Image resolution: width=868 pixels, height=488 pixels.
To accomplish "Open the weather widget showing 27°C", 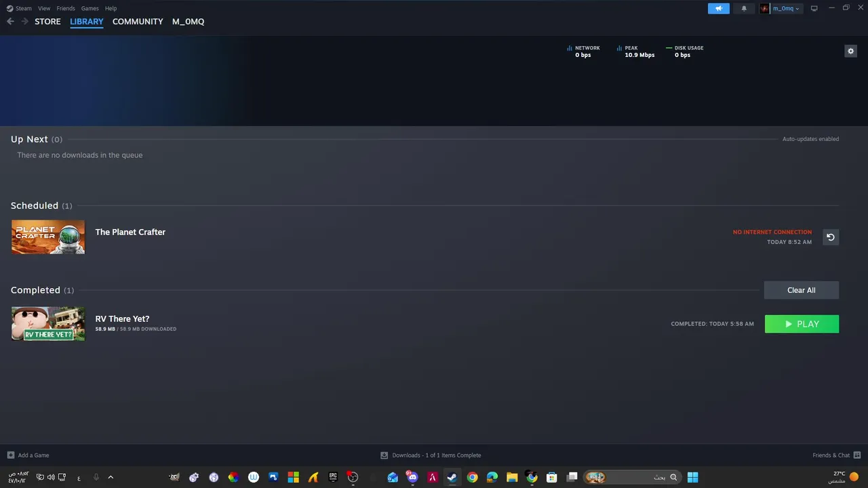I will [844, 477].
